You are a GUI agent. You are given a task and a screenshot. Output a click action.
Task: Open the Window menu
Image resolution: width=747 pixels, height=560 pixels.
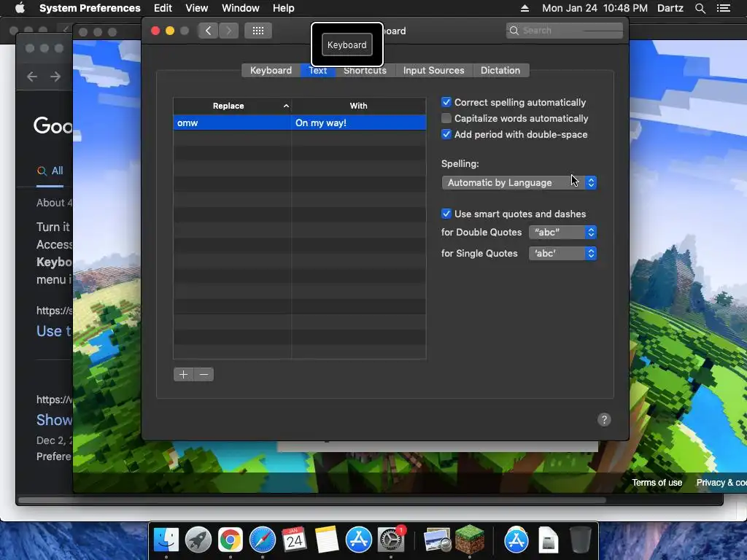(x=241, y=8)
